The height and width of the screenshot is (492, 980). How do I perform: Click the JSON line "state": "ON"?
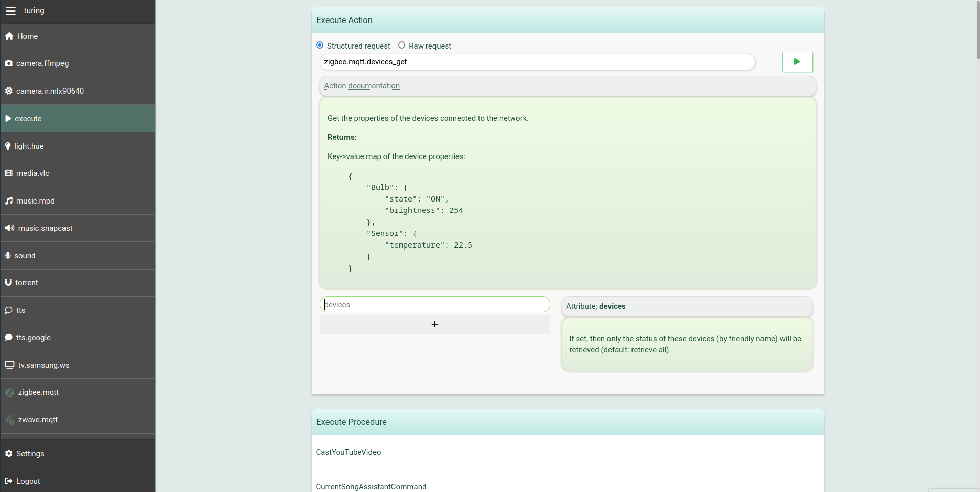[417, 199]
